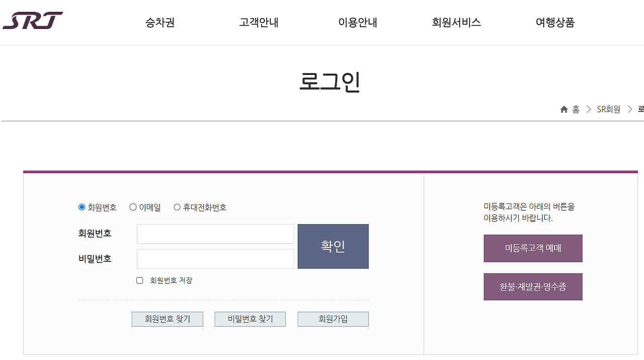Click inside the 회원번호 input field
This screenshot has width=644, height=360.
coord(215,233)
